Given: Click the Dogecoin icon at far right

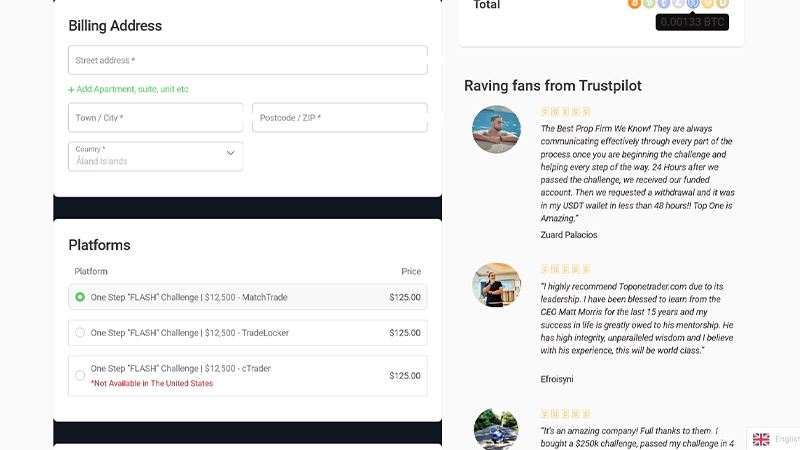Looking at the screenshot, I should tap(722, 3).
